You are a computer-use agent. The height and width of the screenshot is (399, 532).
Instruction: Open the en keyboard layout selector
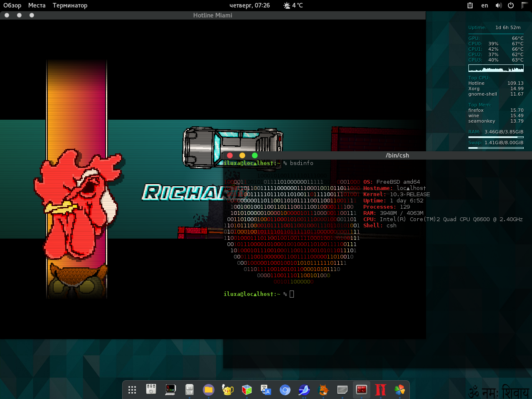485,5
